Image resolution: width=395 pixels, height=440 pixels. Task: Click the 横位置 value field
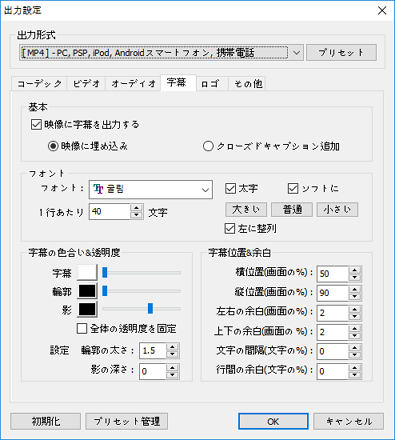coord(332,274)
